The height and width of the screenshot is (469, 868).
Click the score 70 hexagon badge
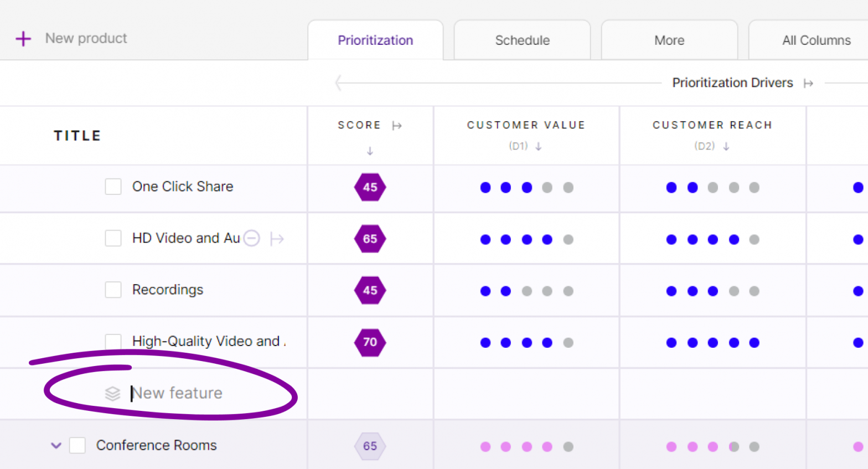pos(370,342)
